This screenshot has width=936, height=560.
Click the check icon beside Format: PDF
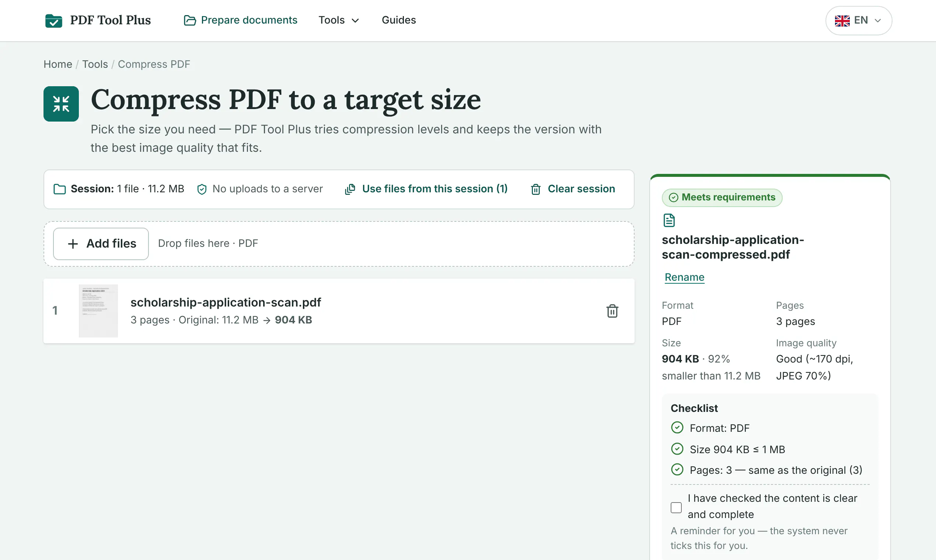(677, 427)
